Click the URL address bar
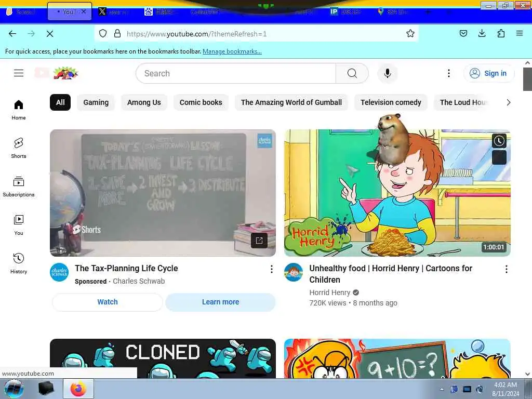Screen dimensions: 532x399 [x=256, y=34]
